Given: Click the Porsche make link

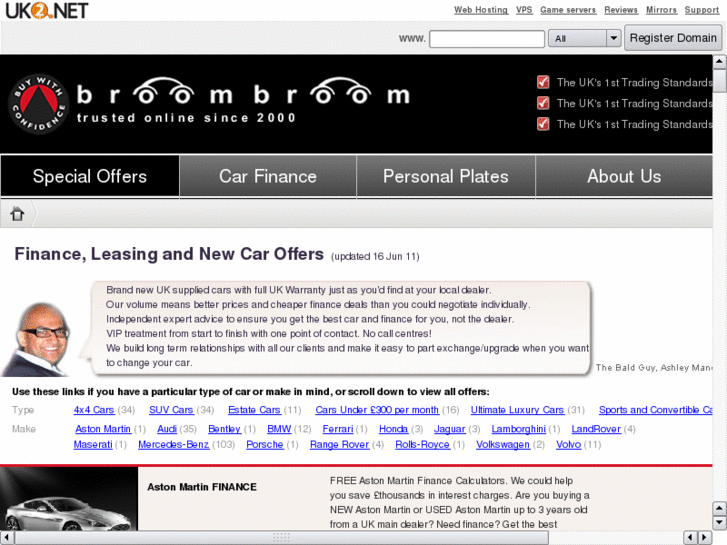Looking at the screenshot, I should [x=264, y=444].
